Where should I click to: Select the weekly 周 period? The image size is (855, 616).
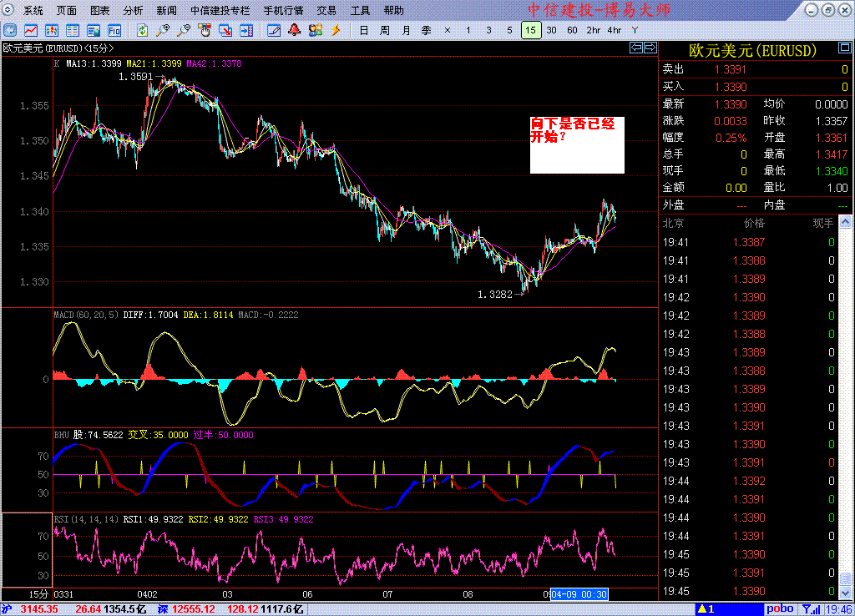pyautogui.click(x=384, y=31)
